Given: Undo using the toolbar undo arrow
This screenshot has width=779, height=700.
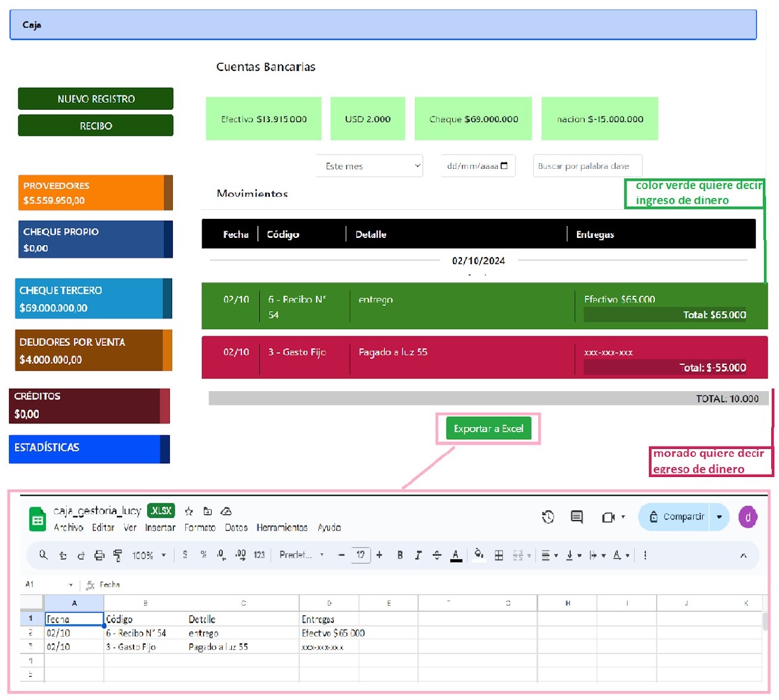Looking at the screenshot, I should 63,555.
